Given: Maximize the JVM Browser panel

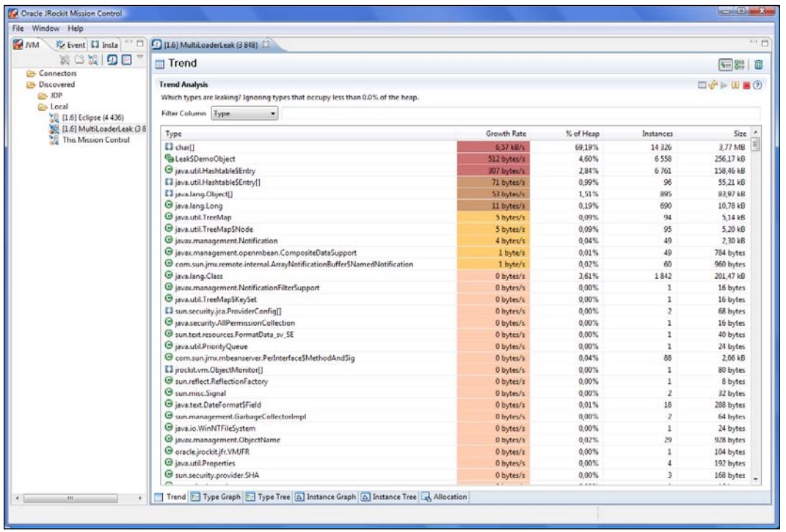Looking at the screenshot, I should tap(140, 43).
